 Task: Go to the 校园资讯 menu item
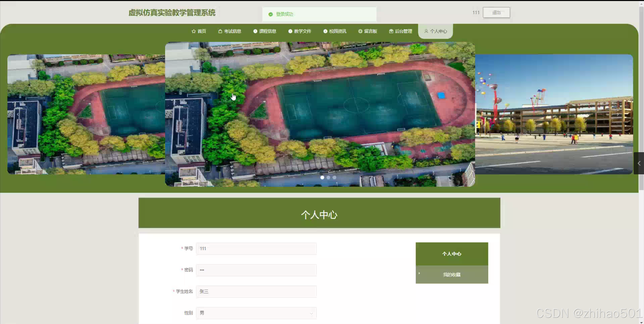coord(337,31)
